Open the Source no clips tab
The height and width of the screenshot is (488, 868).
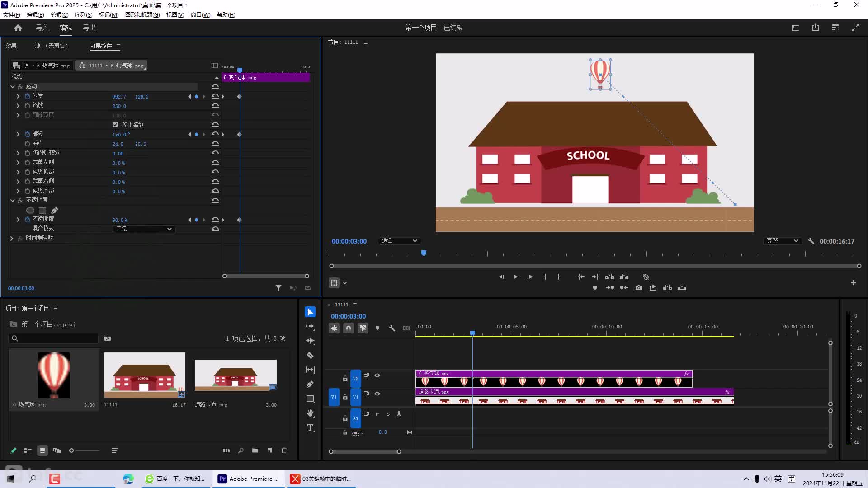coord(52,46)
